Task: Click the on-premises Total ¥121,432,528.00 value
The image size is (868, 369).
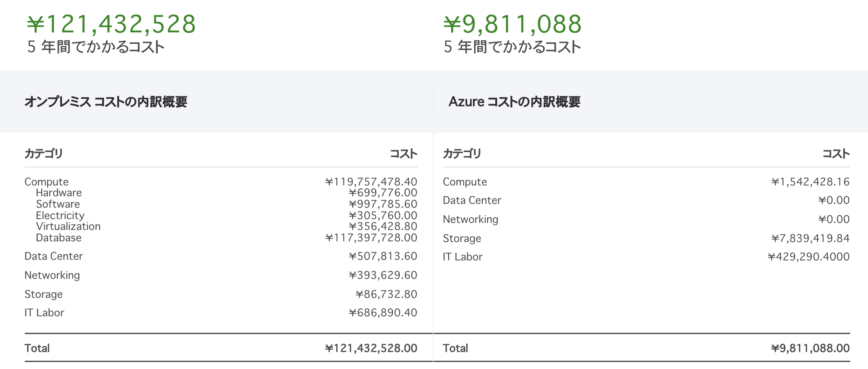Action: tap(371, 348)
